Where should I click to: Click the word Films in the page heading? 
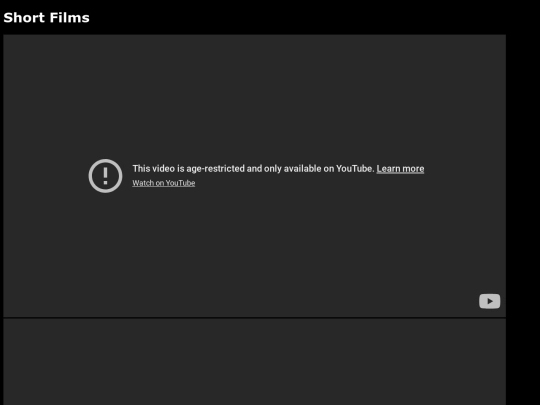[74, 18]
